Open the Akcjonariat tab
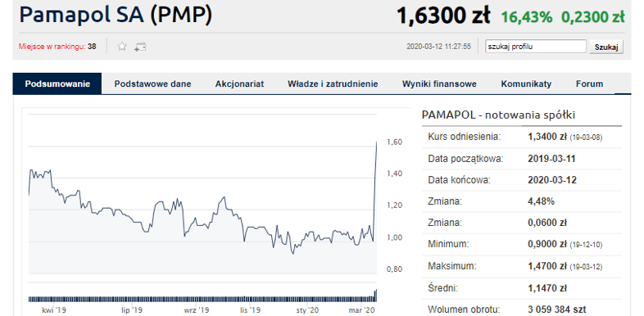644x316 pixels. pos(239,84)
